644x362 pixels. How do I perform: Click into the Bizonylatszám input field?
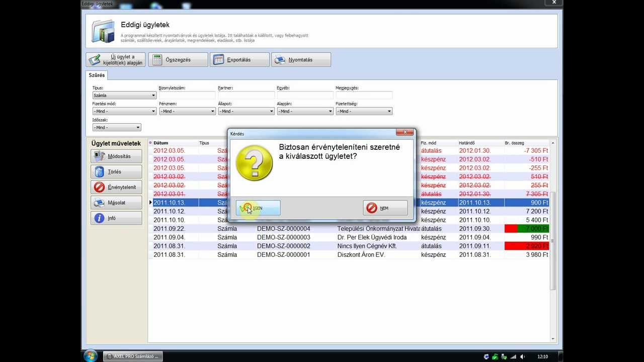point(187,95)
